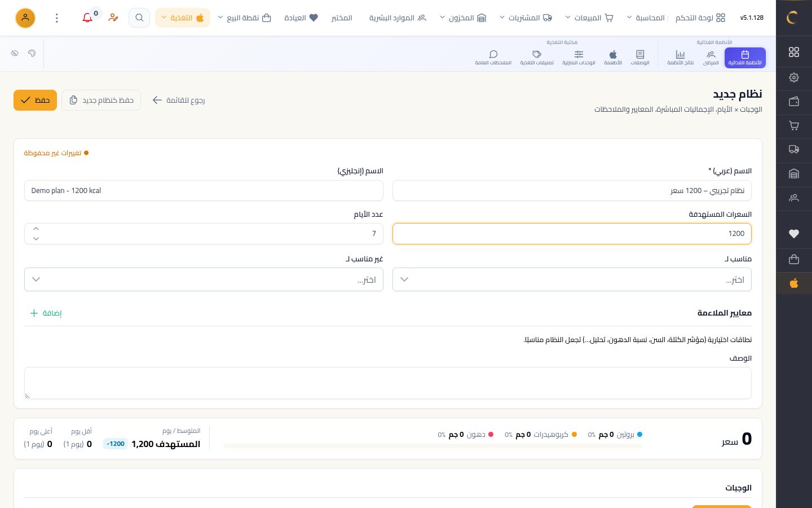Toggle the crossed-eye hide toolbar icon
812x508 pixels.
(x=15, y=53)
